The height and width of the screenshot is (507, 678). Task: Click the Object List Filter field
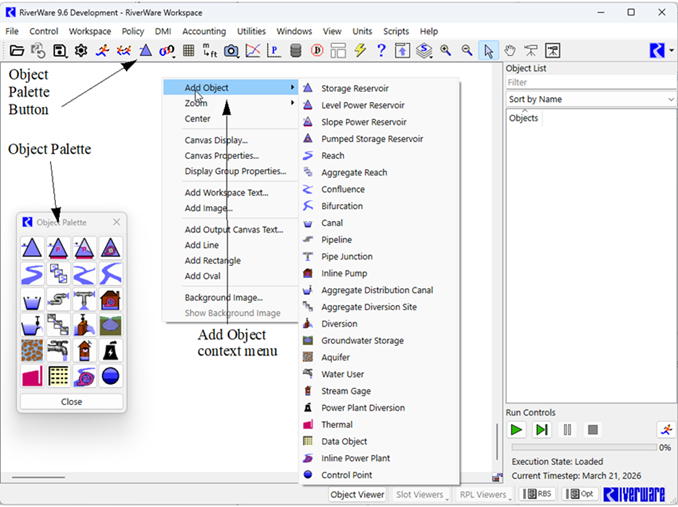[x=590, y=82]
